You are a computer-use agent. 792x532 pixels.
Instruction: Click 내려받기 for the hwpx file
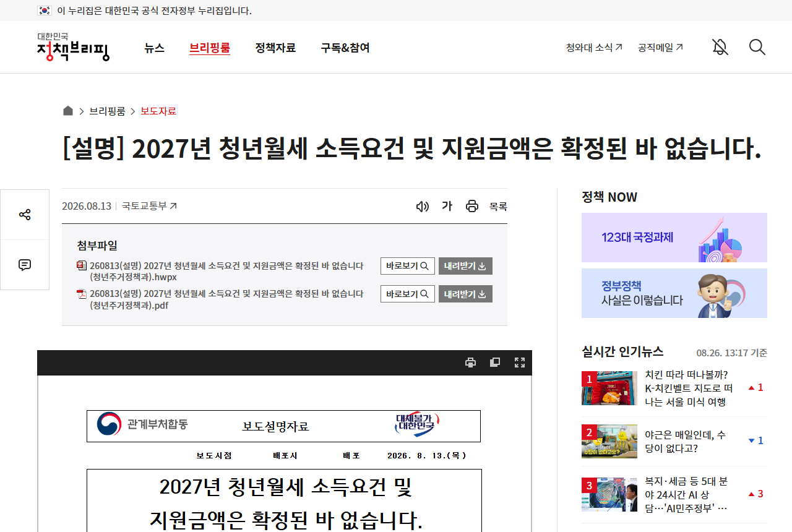[465, 266]
